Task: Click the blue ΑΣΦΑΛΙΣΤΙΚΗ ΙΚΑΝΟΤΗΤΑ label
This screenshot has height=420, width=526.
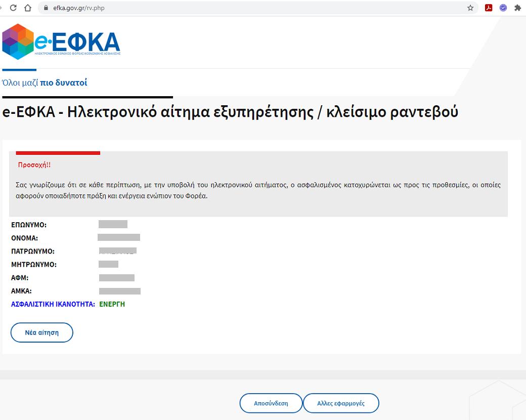Action: pyautogui.click(x=53, y=304)
